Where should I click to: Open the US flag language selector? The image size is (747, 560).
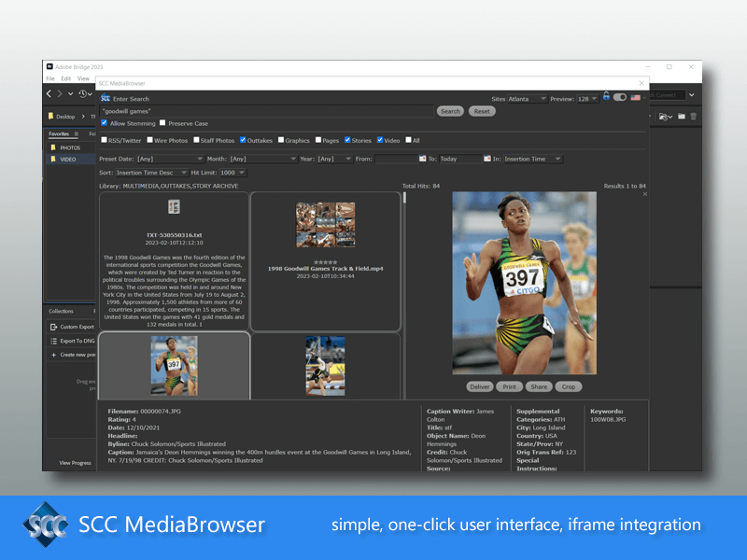click(x=636, y=98)
